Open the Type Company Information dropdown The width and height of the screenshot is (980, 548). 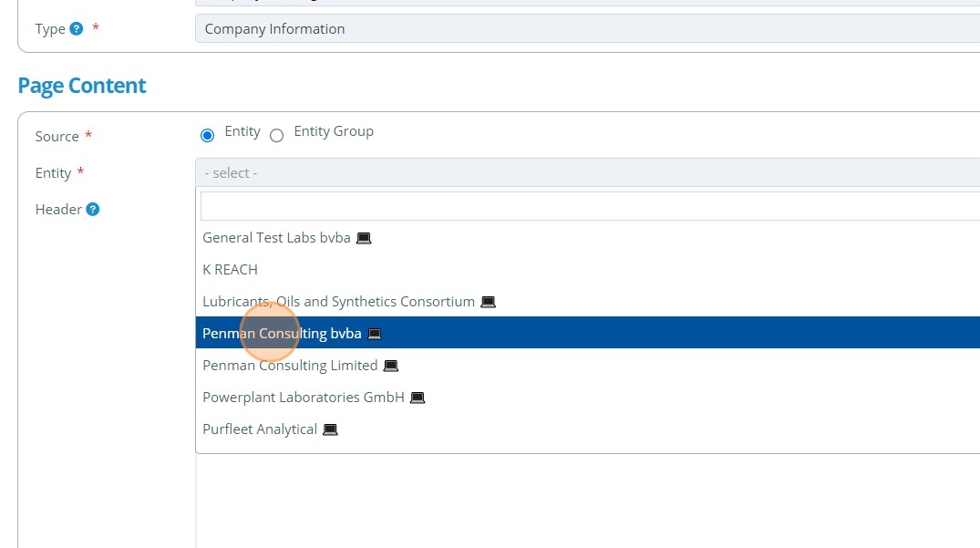(x=587, y=29)
